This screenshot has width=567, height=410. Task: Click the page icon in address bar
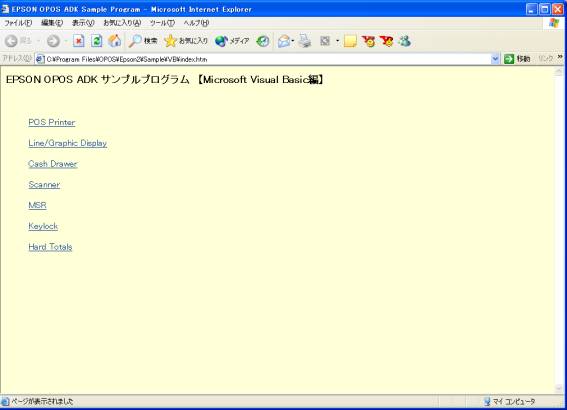40,59
